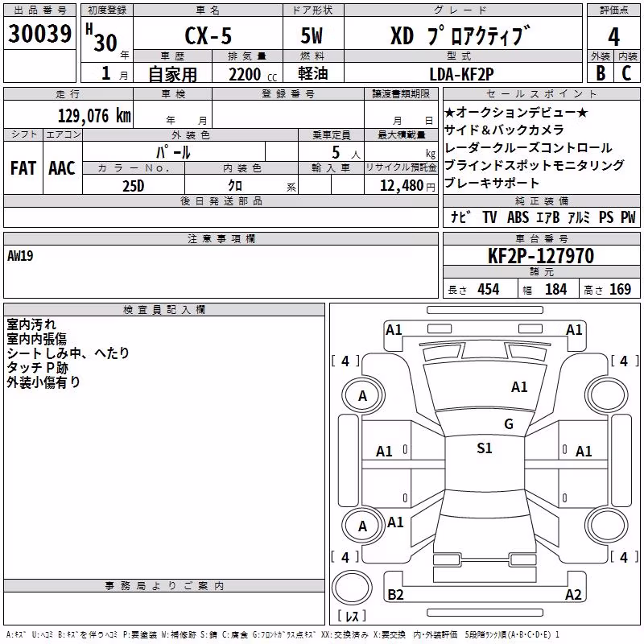644x644 pixels.
Task: Click the ブレーキサポート sales point
Action: point(492,183)
